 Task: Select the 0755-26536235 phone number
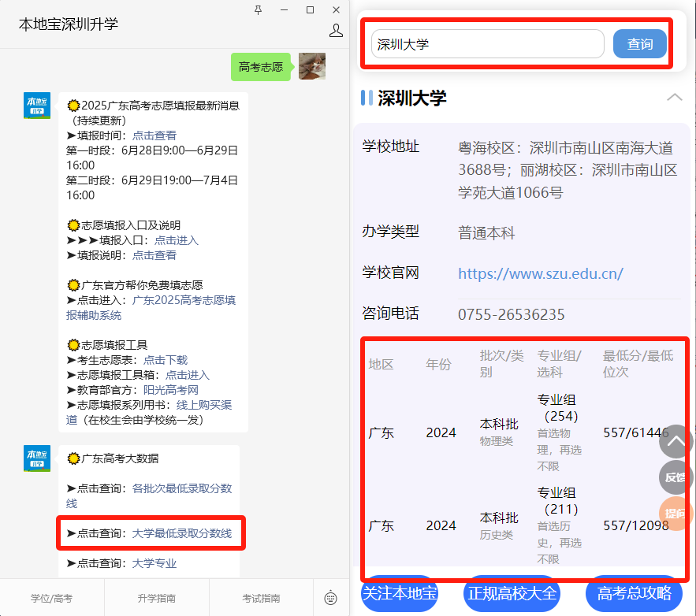(x=512, y=314)
